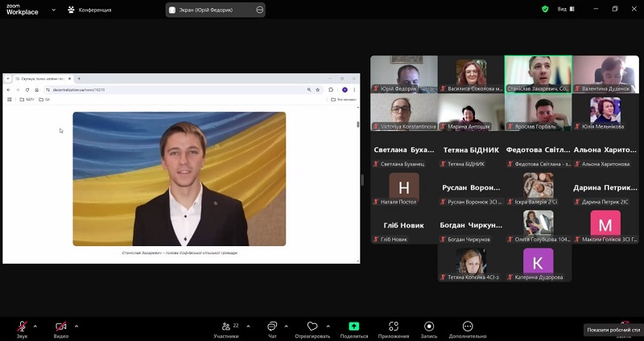The height and width of the screenshot is (341, 644).
Task: Select Марина Антощак video tile
Action: [471, 113]
